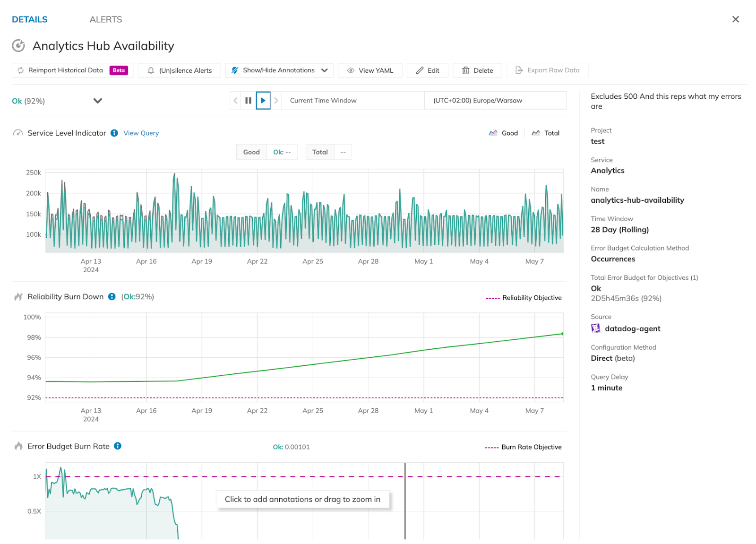
Task: Click the Reliability Burn Down info icon
Action: (112, 297)
